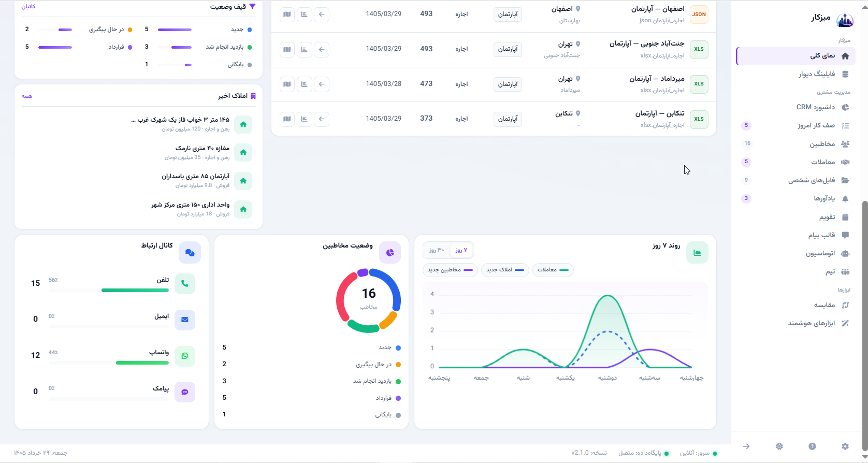
Task: Open کانبان link in قیف وضعیت
Action: (28, 7)
